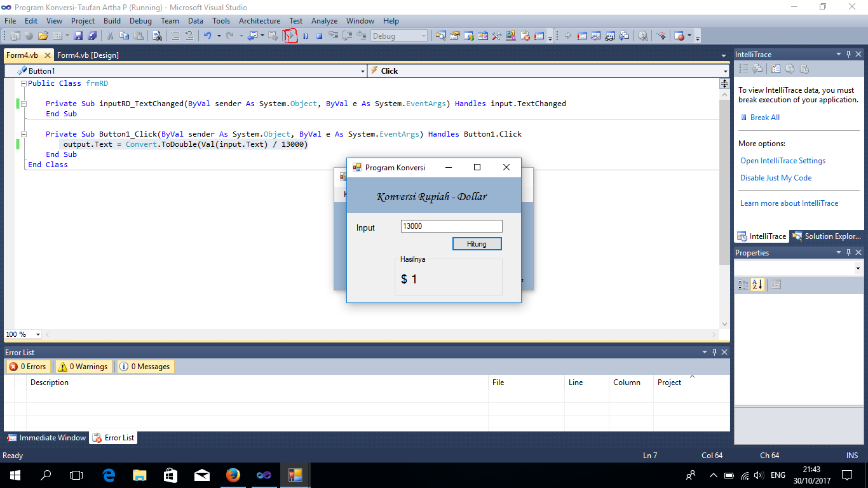Click the Find in Files toolbar icon
This screenshot has height=488, width=868.
tap(157, 36)
